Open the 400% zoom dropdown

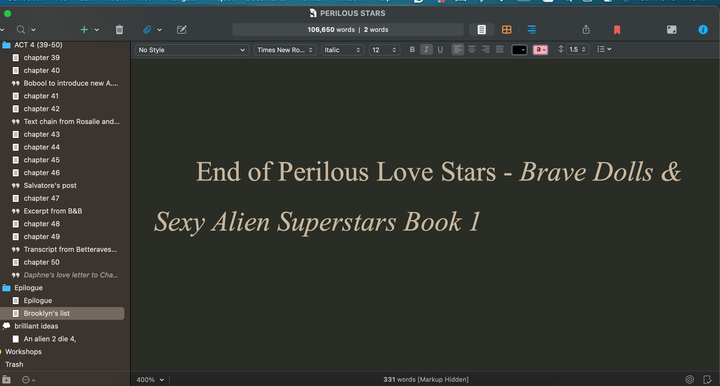(x=150, y=380)
